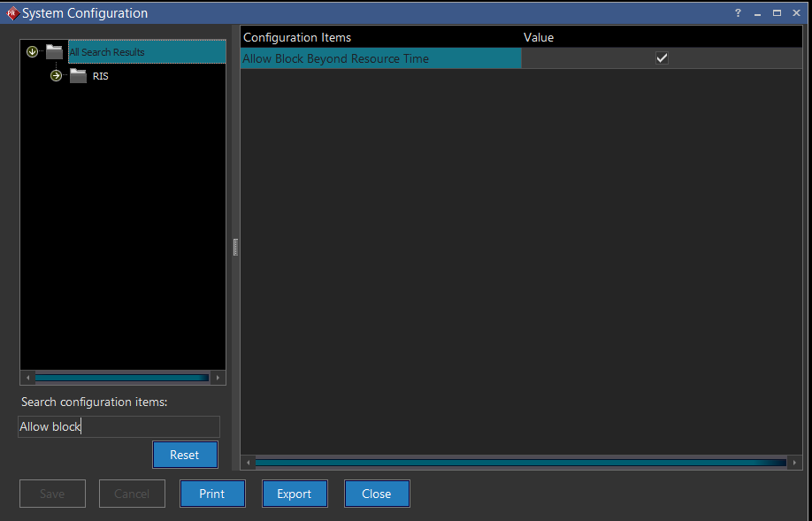The height and width of the screenshot is (521, 812).
Task: Click the application logo in the title bar
Action: pos(12,13)
